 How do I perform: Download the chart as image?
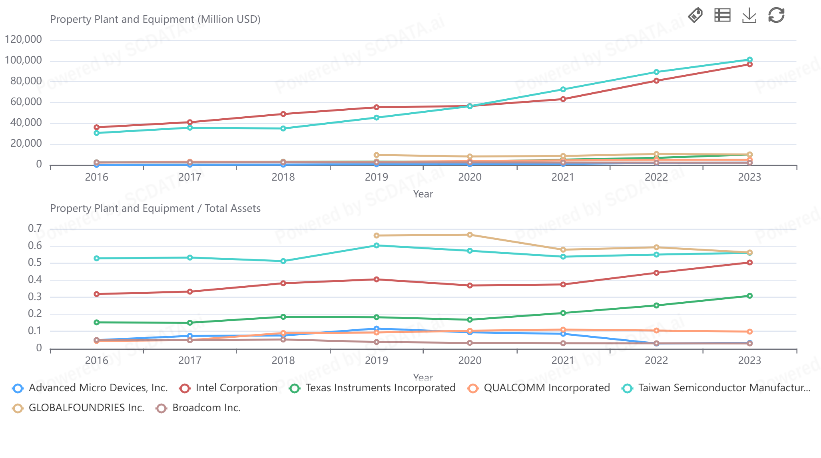[749, 14]
